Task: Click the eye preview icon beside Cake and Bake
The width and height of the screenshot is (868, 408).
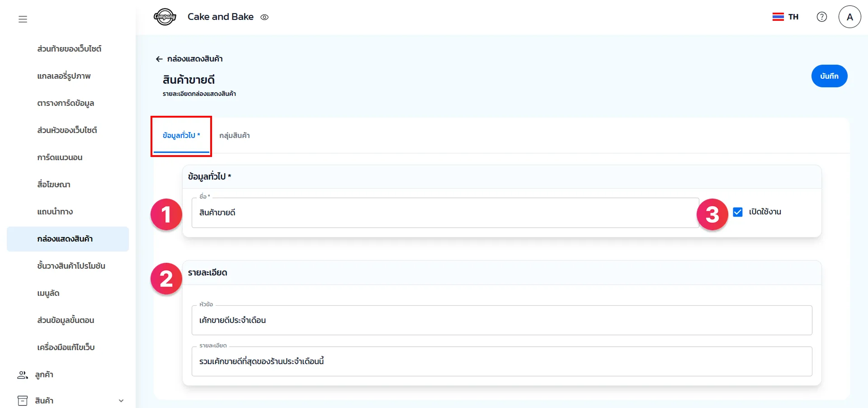Action: point(264,17)
